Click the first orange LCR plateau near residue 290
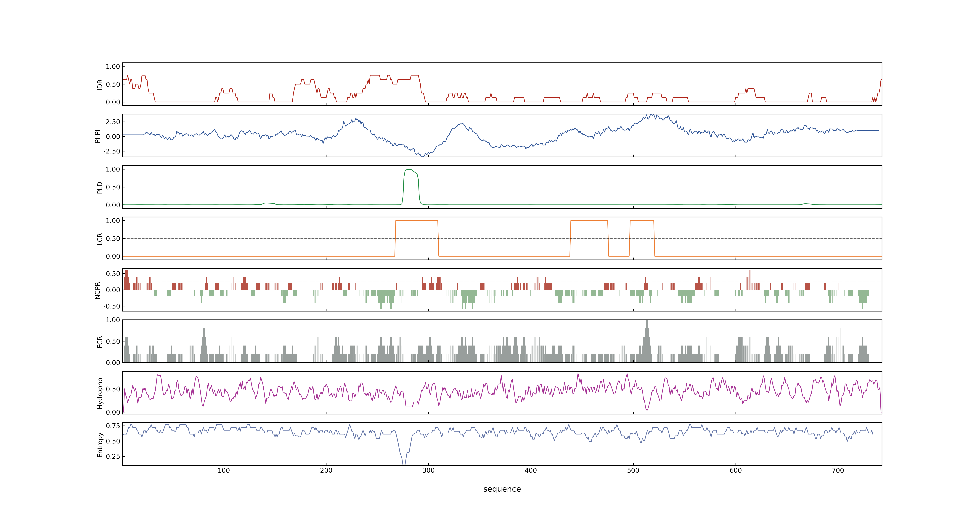 pos(417,221)
